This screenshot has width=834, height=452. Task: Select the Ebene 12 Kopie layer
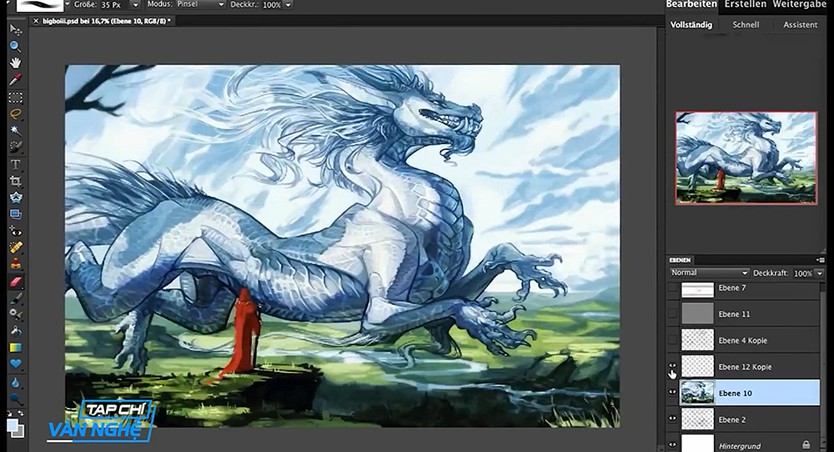pos(750,366)
